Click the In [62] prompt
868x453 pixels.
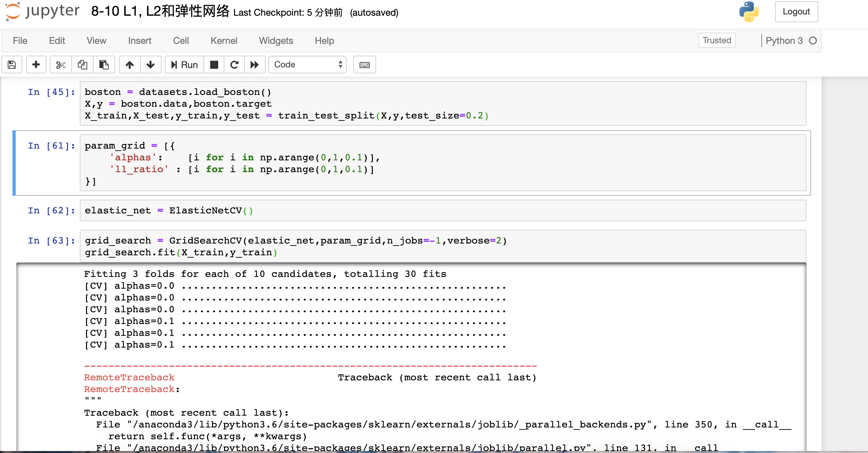pos(52,210)
